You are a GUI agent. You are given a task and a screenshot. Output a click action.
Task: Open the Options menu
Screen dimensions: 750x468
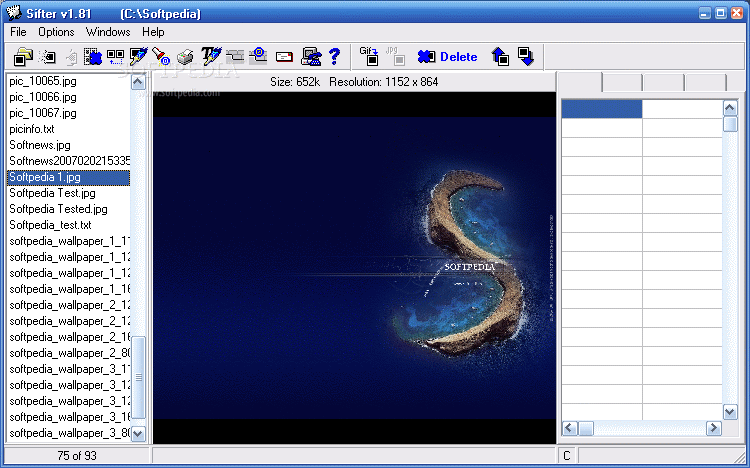pos(56,32)
